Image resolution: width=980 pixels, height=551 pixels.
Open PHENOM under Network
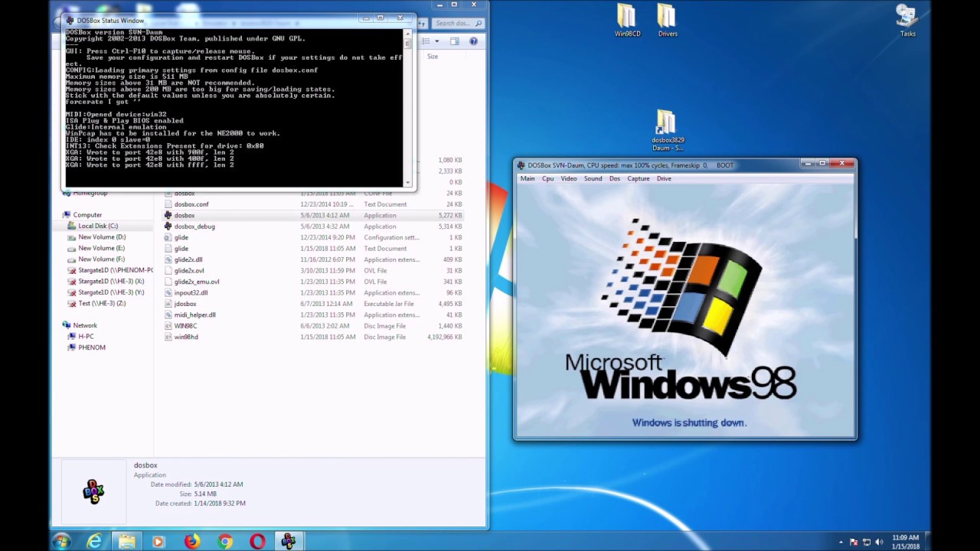click(91, 347)
